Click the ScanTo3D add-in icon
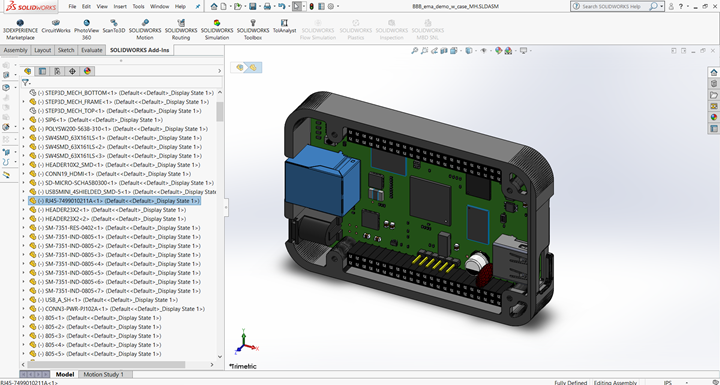This screenshot has height=385, width=720. coord(114,27)
